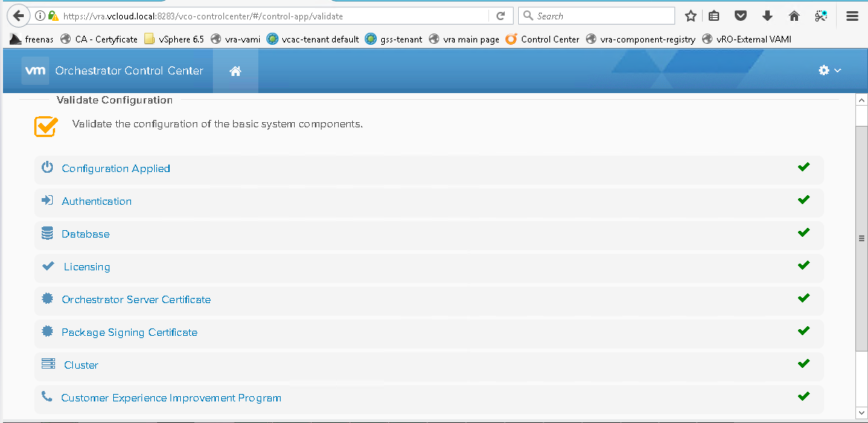Bookmark this page with the star icon
The width and height of the screenshot is (868, 423).
pos(690,16)
